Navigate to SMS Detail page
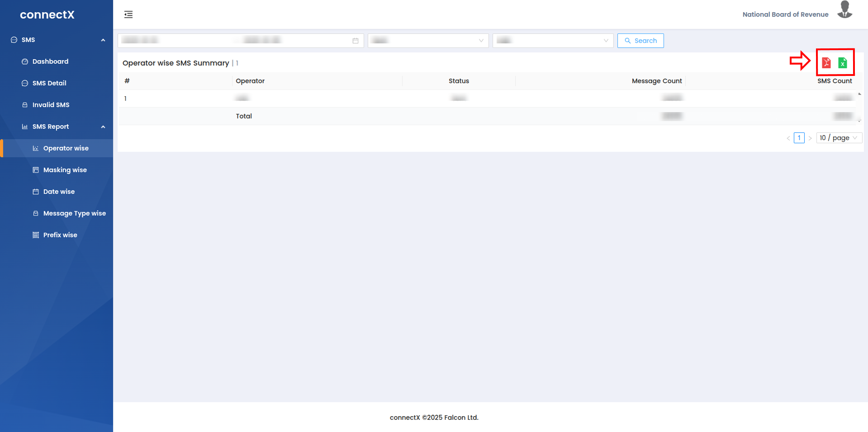Image resolution: width=868 pixels, height=432 pixels. coord(49,83)
